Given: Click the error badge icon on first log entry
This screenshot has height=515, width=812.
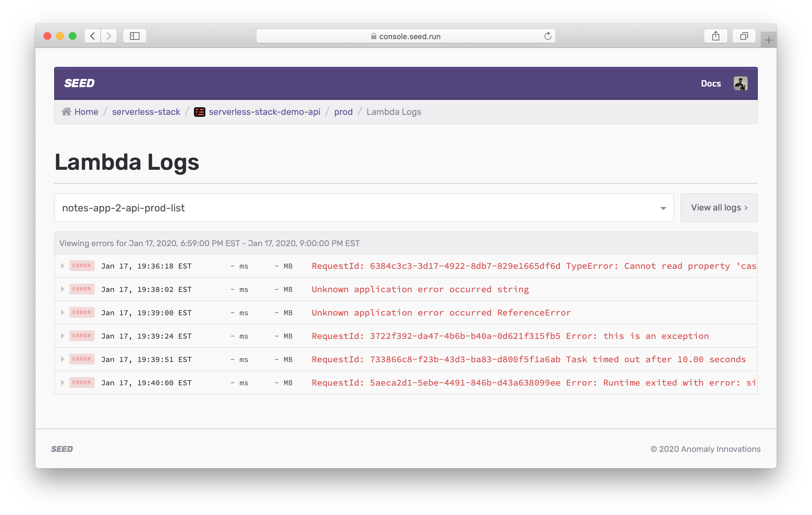Looking at the screenshot, I should tap(81, 265).
